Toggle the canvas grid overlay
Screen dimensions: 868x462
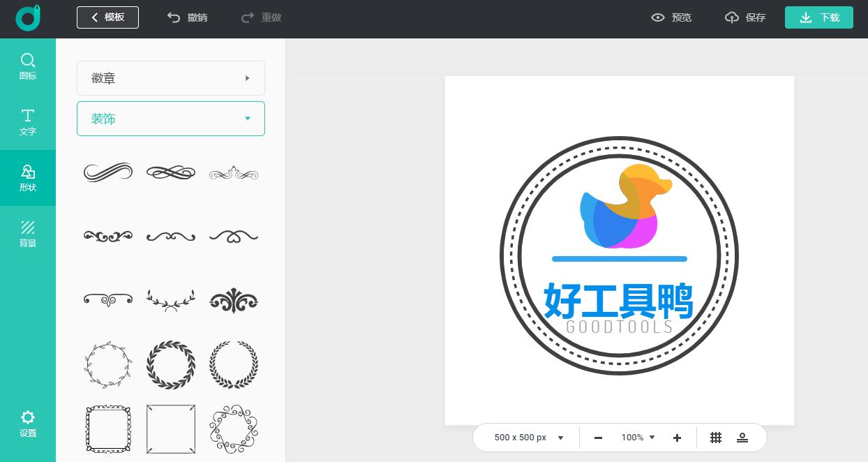pos(716,438)
